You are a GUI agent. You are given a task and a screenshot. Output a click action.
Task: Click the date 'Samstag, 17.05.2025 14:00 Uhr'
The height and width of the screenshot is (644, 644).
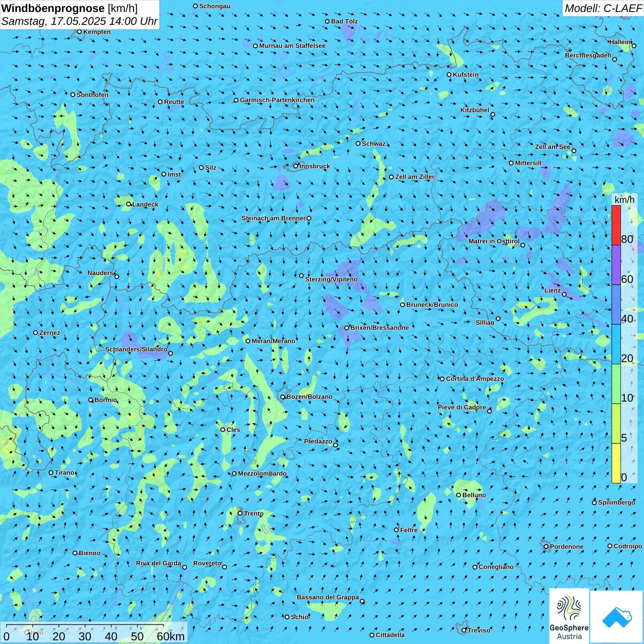80,21
